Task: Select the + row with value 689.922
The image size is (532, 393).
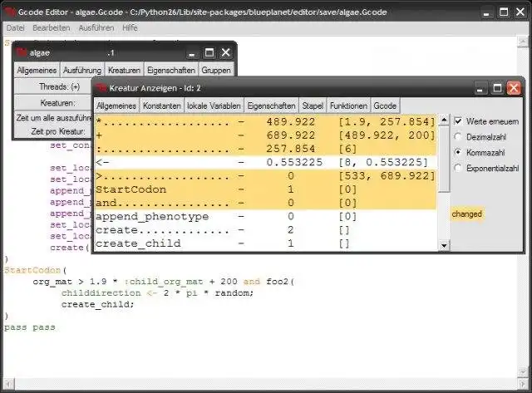Action: click(x=266, y=135)
